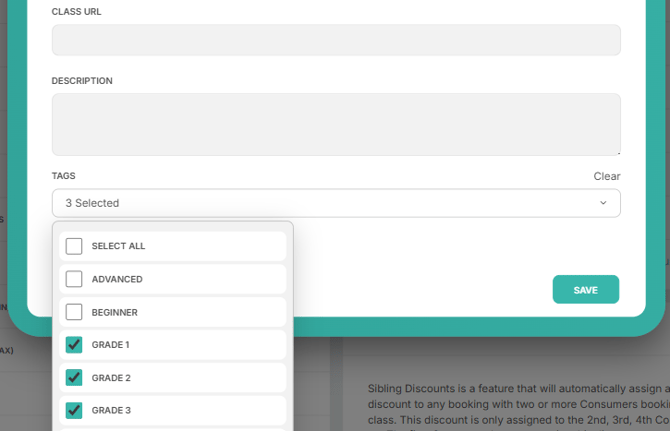Click inside the Description text area
The height and width of the screenshot is (431, 670).
[x=336, y=124]
